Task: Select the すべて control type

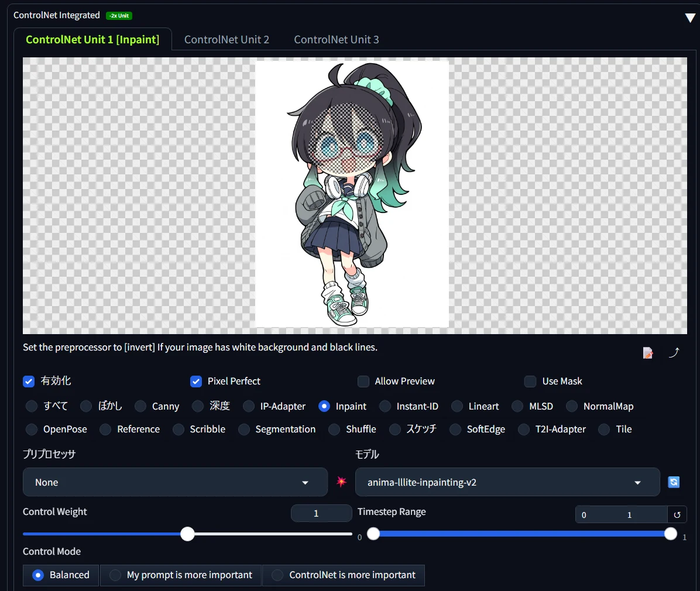Action: coord(32,406)
